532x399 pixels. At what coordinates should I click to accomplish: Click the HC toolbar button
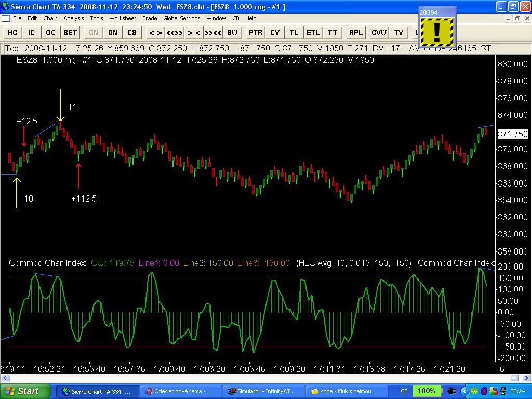coord(12,32)
